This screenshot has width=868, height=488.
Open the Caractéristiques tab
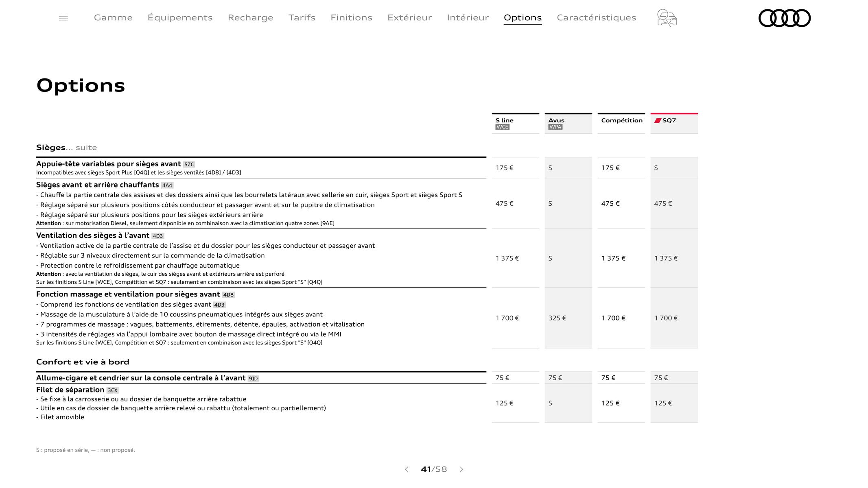click(596, 17)
